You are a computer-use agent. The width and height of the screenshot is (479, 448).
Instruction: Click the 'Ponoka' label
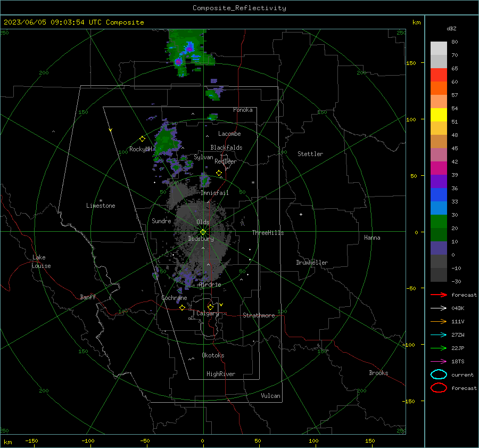click(x=243, y=110)
